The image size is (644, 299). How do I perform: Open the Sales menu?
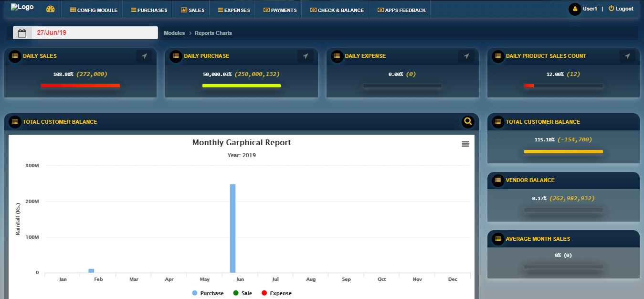(x=192, y=10)
